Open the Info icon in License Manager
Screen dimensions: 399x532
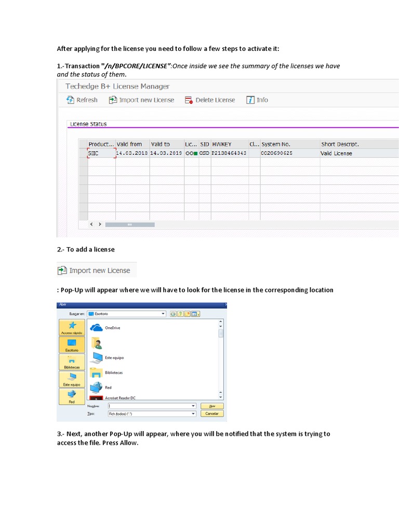pos(250,100)
